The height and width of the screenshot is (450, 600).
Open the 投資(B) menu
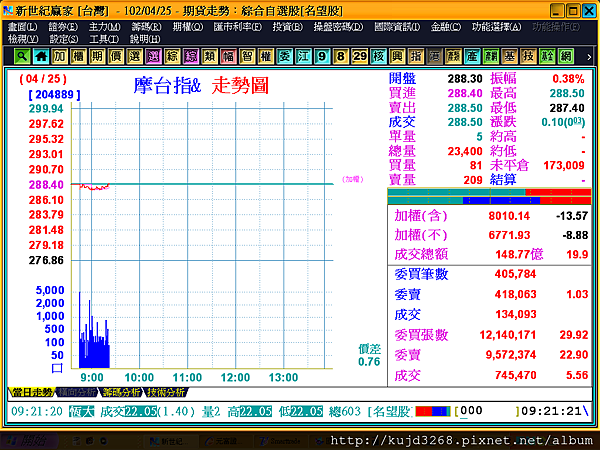coord(287,27)
